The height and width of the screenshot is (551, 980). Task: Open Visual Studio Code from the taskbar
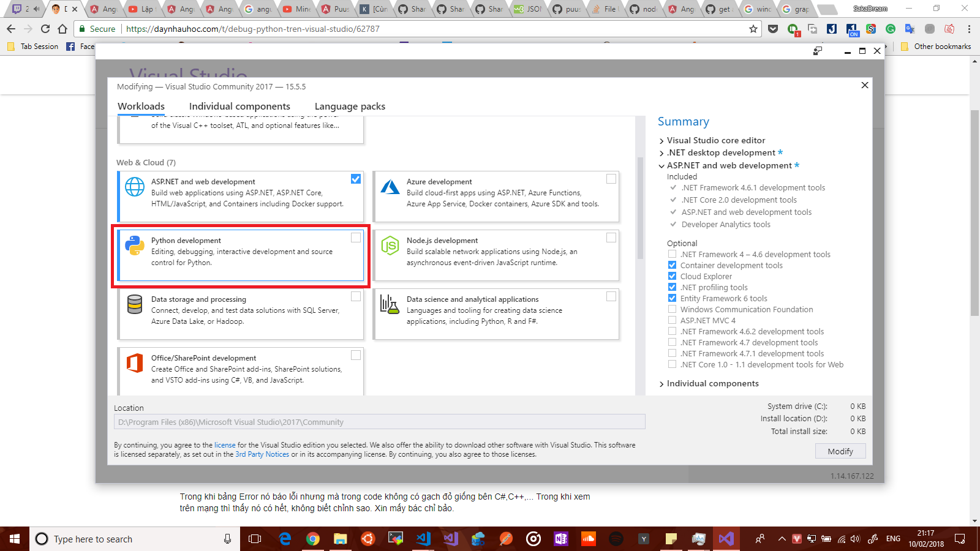(x=423, y=539)
